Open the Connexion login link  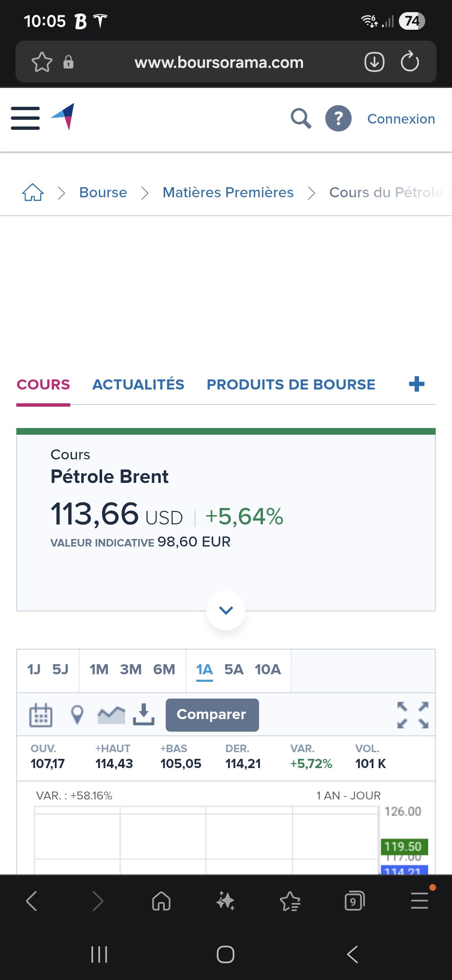(x=401, y=119)
